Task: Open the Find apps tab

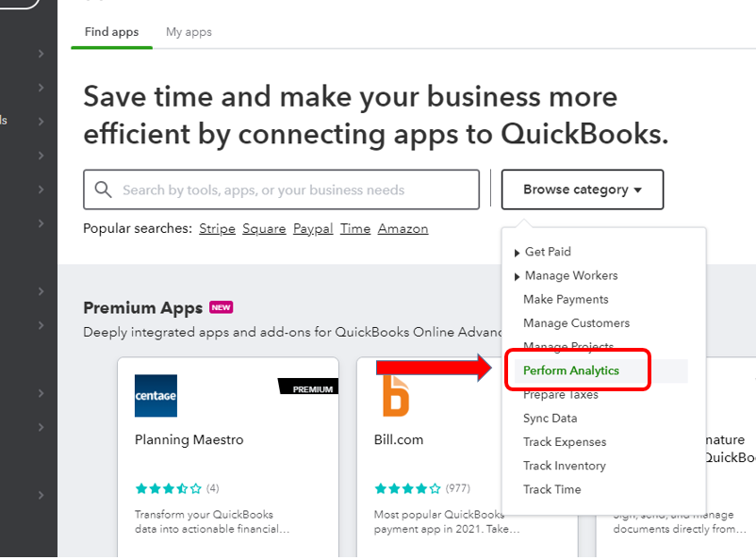Action: click(111, 31)
